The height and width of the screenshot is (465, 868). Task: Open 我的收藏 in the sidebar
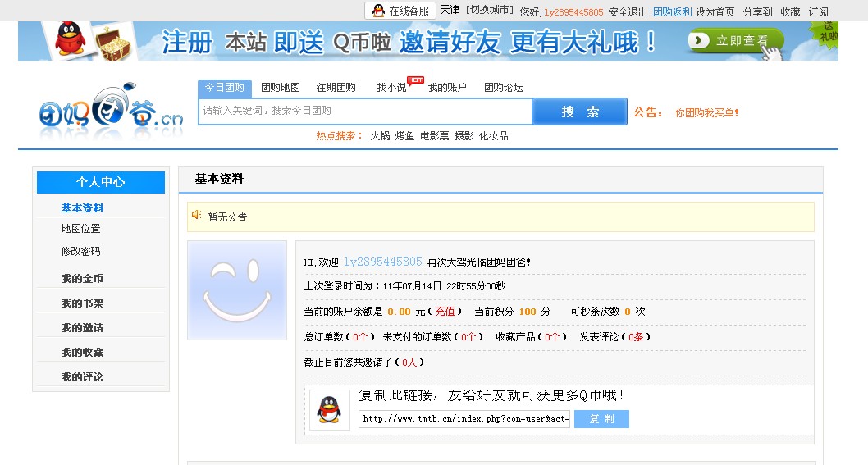(82, 352)
